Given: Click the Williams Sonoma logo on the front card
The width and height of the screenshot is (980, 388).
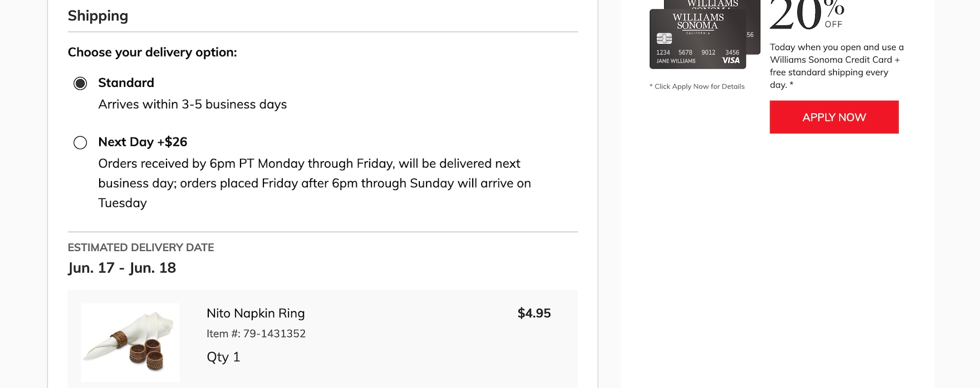Looking at the screenshot, I should [x=698, y=22].
